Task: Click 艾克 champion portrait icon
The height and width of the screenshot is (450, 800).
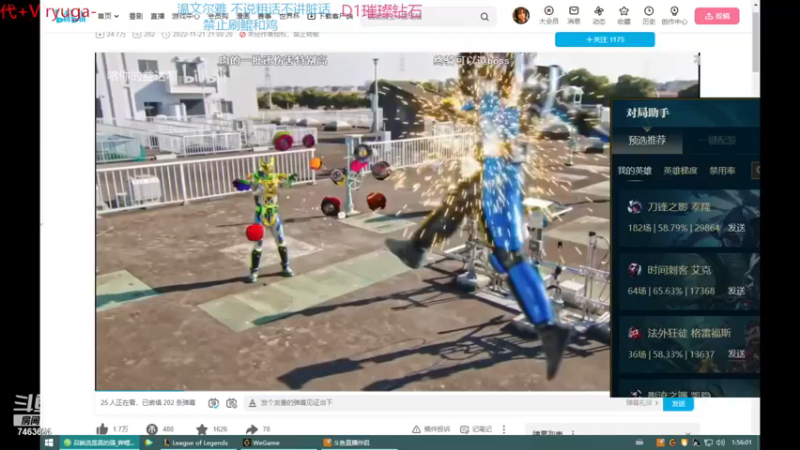Action: point(634,270)
